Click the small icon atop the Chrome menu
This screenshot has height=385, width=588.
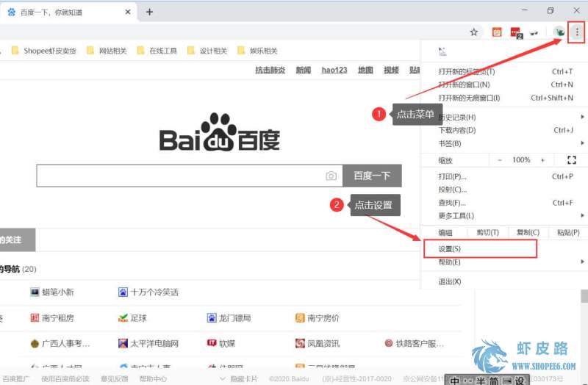pyautogui.click(x=442, y=51)
